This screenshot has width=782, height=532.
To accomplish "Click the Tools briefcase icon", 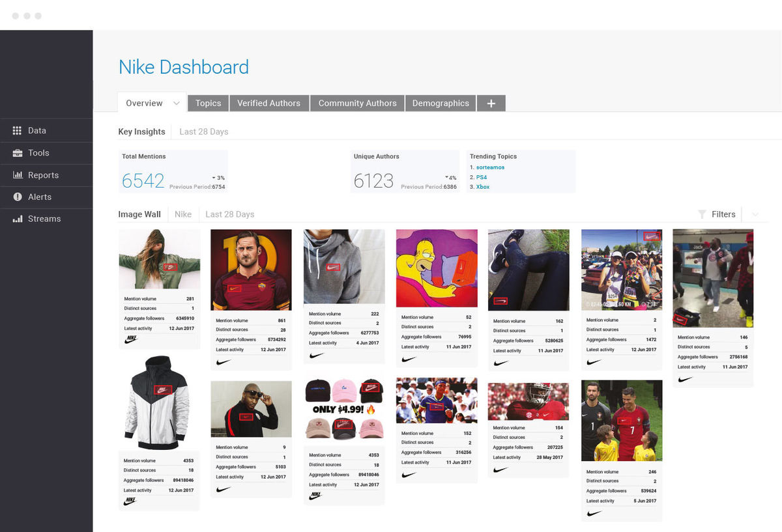I will pos(17,153).
